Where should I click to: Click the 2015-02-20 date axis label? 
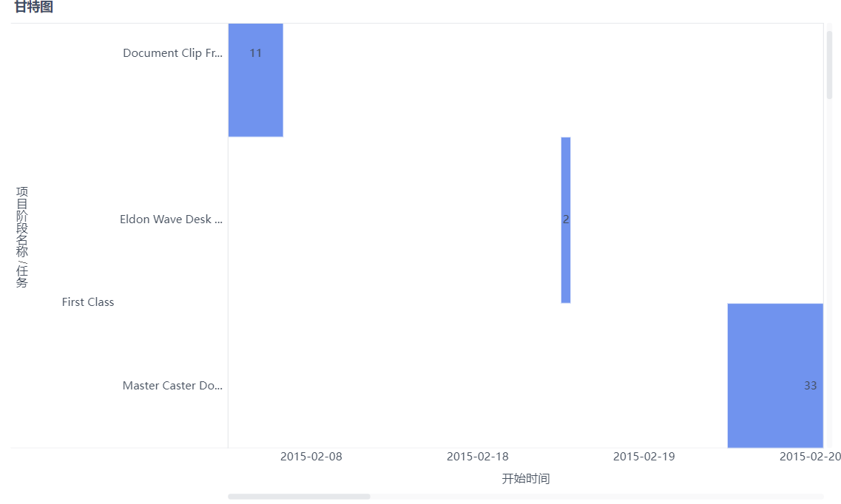point(810,456)
